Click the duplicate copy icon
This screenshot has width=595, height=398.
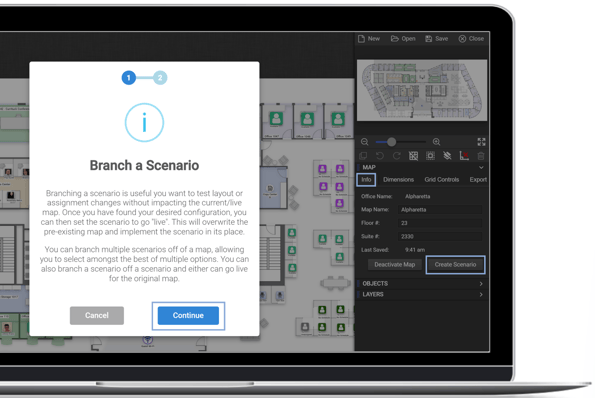click(x=363, y=156)
